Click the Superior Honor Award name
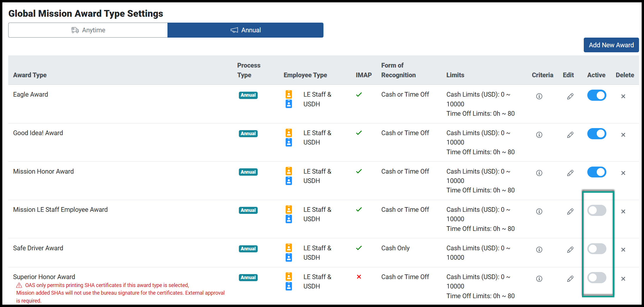644x307 pixels. 44,277
